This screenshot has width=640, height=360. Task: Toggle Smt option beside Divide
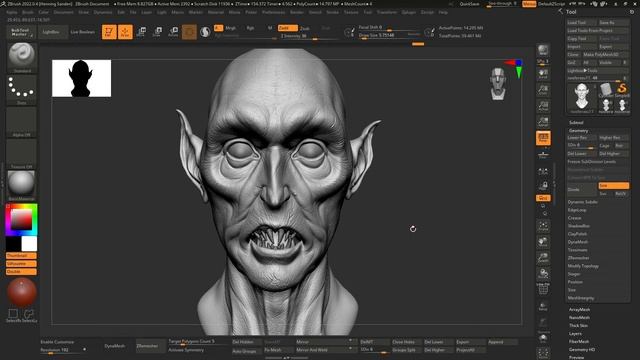(x=613, y=186)
